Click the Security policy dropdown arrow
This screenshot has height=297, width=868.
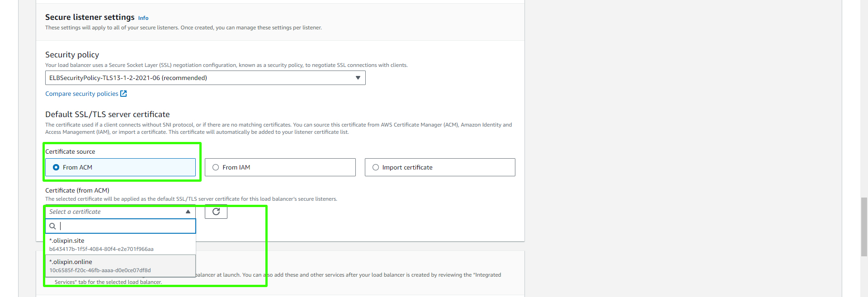(x=358, y=78)
